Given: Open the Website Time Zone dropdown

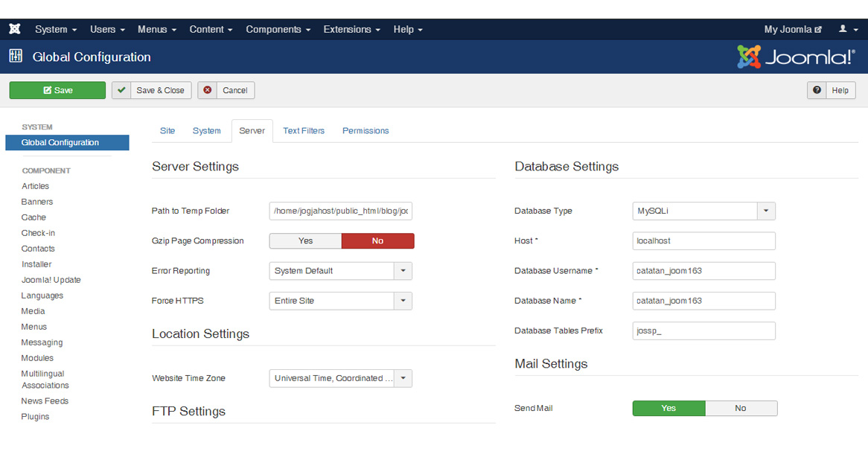Looking at the screenshot, I should coord(403,378).
